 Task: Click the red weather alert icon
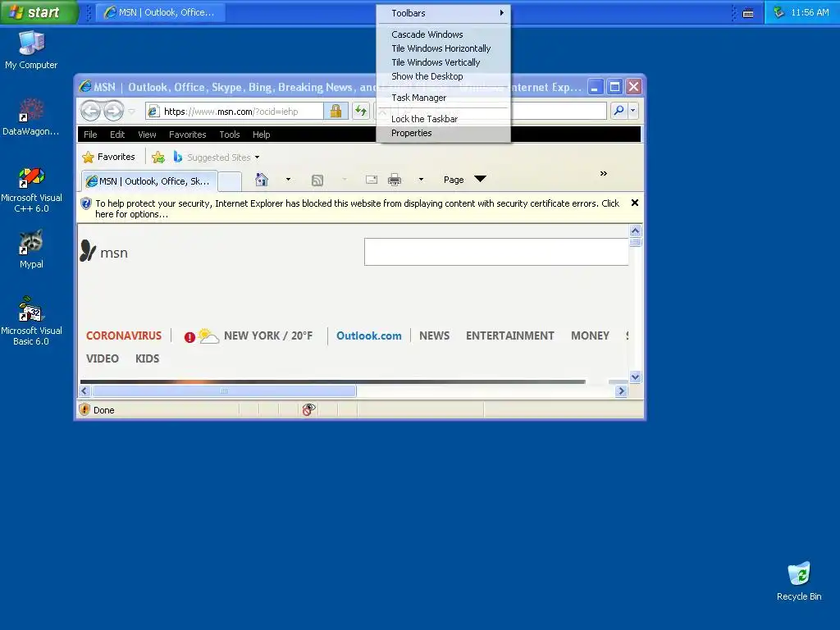pos(189,337)
